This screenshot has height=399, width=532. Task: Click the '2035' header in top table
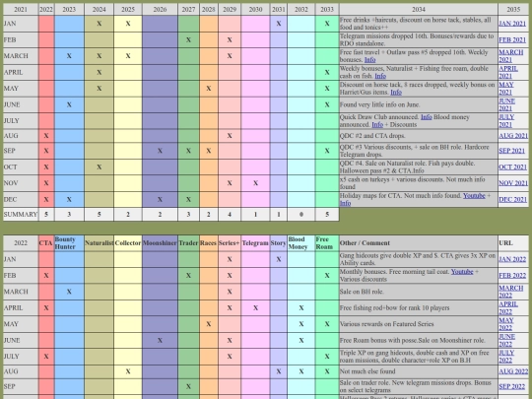(x=513, y=10)
